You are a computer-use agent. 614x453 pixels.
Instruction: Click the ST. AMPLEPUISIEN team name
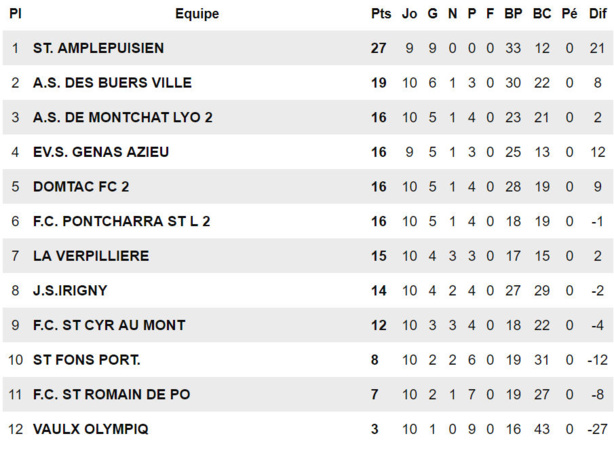tap(98, 48)
